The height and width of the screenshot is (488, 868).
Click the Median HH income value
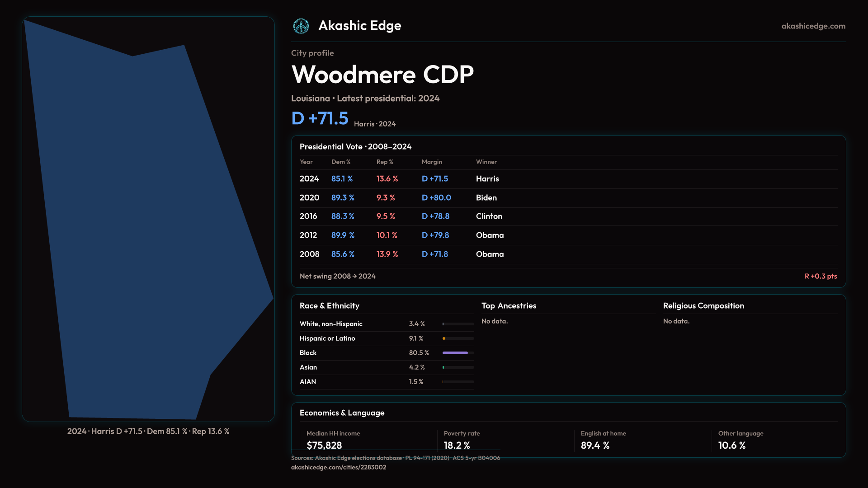(324, 446)
